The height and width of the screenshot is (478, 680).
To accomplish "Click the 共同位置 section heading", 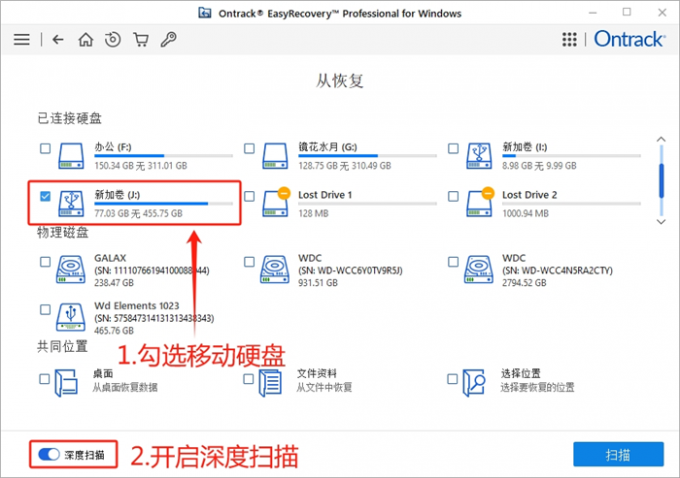I will (63, 346).
